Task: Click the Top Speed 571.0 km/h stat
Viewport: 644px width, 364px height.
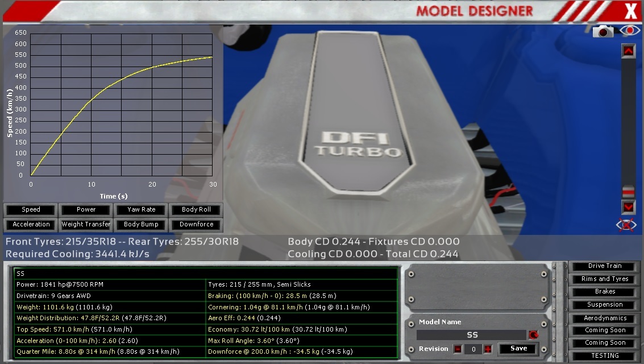Action: point(74,329)
